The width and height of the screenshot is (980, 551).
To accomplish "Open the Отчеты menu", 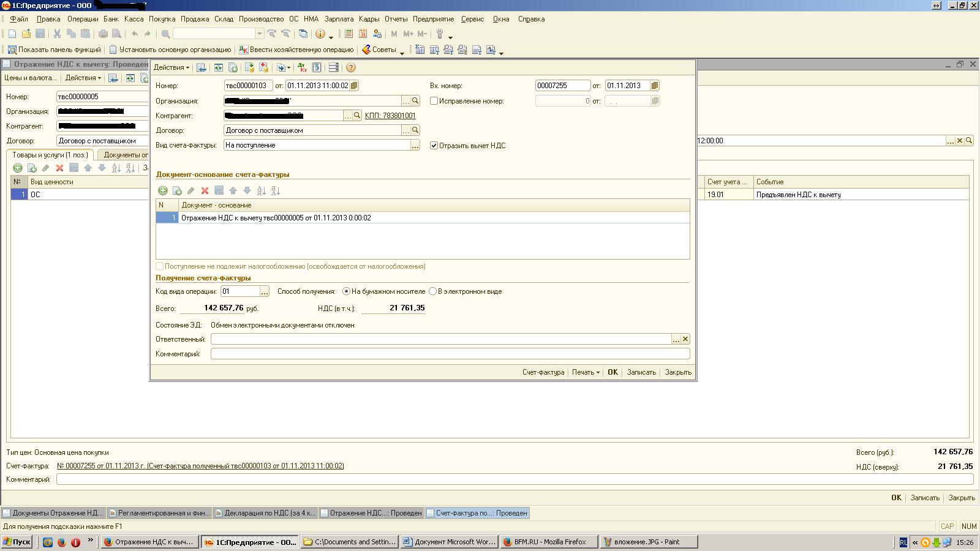I will click(396, 19).
